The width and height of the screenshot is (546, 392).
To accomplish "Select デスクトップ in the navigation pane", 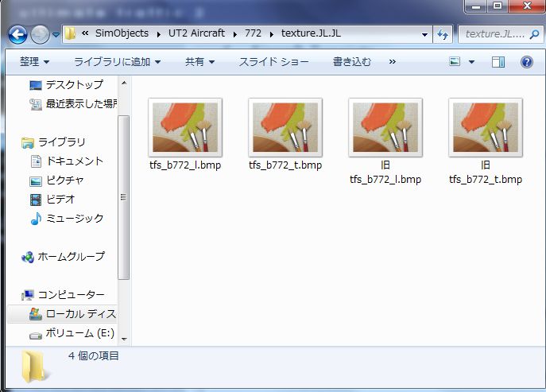I will pos(75,84).
